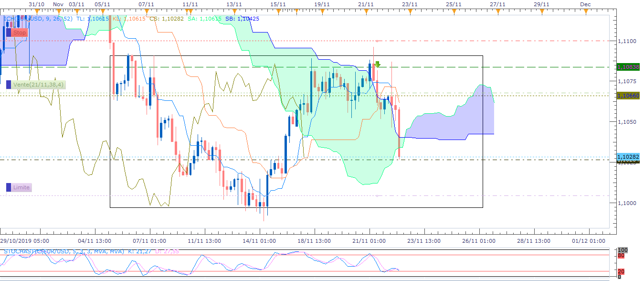Select the ICH(EUR/USD, 9, 26, 52) indicator label

point(38,18)
